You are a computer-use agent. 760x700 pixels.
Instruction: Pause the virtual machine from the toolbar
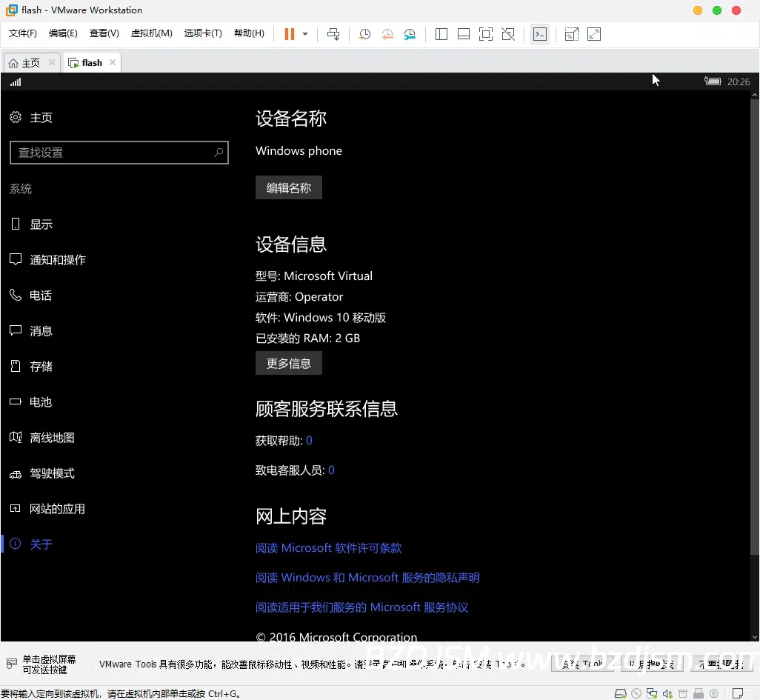point(290,34)
